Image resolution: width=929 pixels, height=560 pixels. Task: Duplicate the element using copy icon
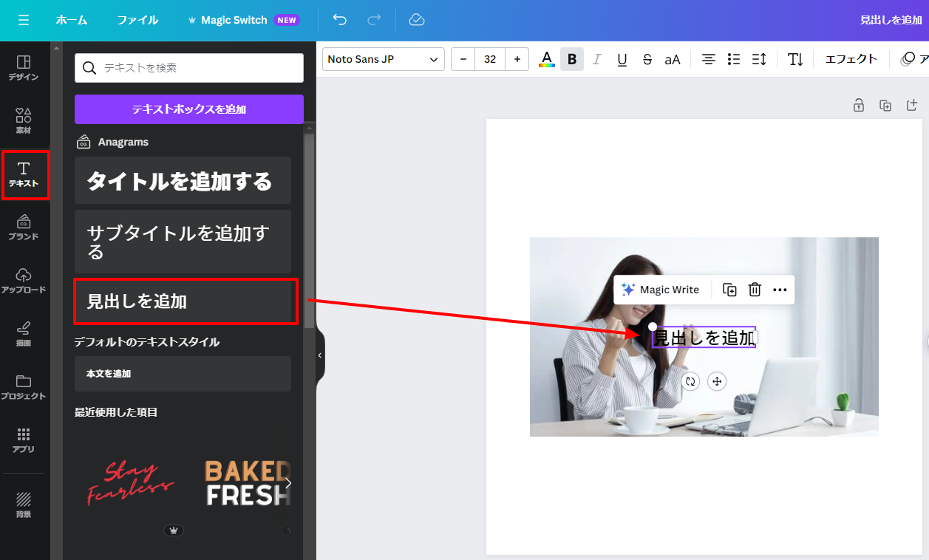point(729,290)
